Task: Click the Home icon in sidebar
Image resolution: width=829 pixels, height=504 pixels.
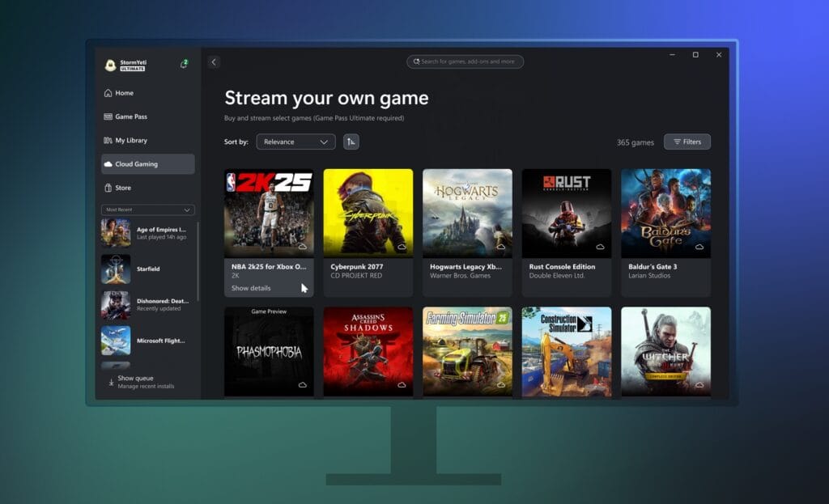Action: (x=108, y=93)
